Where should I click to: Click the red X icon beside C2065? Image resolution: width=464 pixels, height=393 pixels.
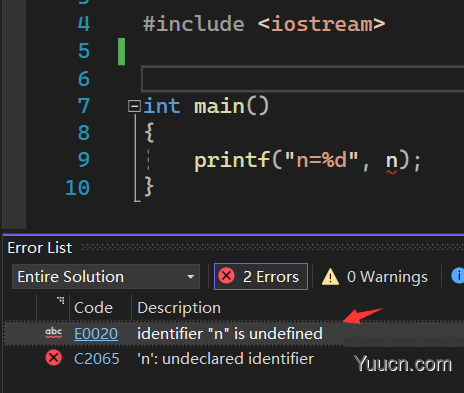(54, 358)
